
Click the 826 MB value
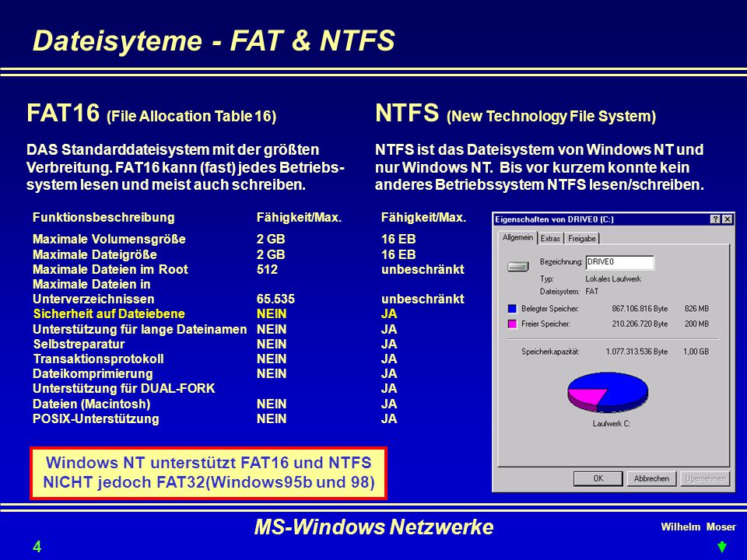coord(696,309)
